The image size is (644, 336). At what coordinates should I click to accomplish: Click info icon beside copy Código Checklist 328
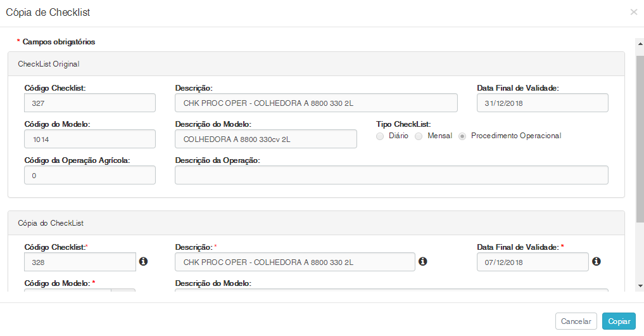pos(143,261)
